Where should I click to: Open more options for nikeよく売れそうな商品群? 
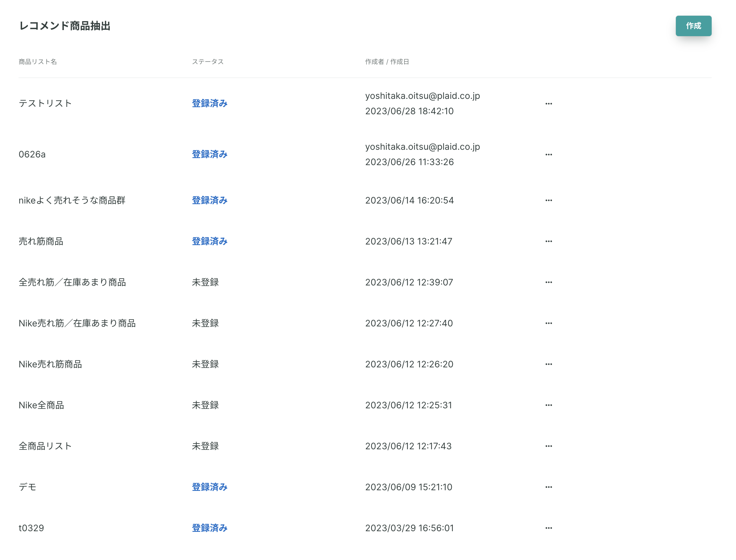pos(548,200)
